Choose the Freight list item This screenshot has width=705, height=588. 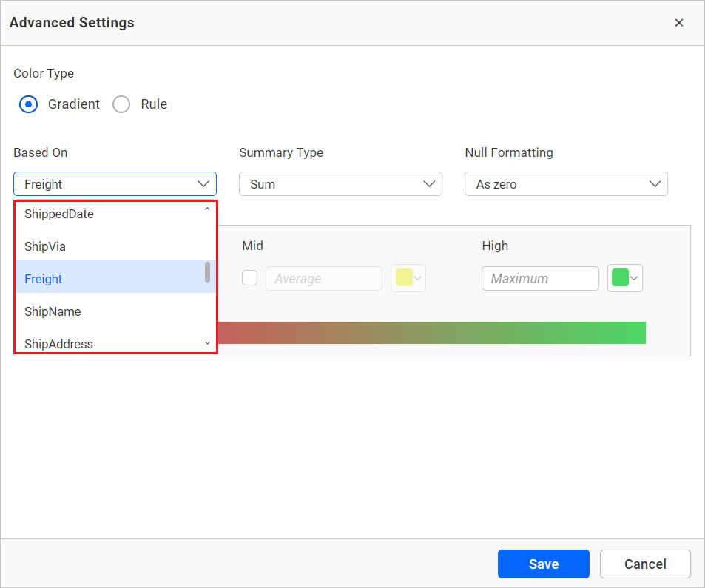(x=44, y=279)
